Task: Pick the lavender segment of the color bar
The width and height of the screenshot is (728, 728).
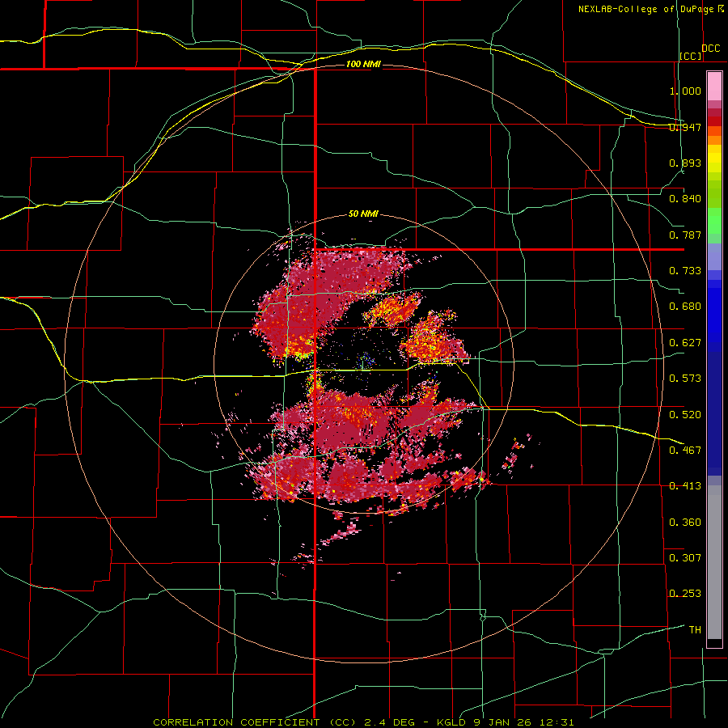Action: tap(714, 256)
